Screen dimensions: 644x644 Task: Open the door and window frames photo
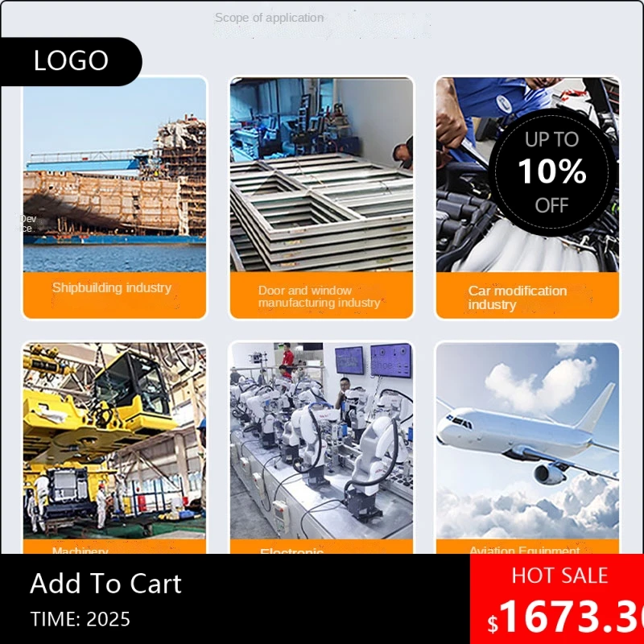(x=321, y=175)
